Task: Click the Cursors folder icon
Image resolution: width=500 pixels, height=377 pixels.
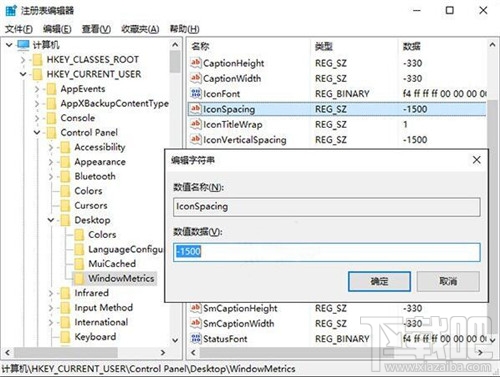Action: coord(65,206)
